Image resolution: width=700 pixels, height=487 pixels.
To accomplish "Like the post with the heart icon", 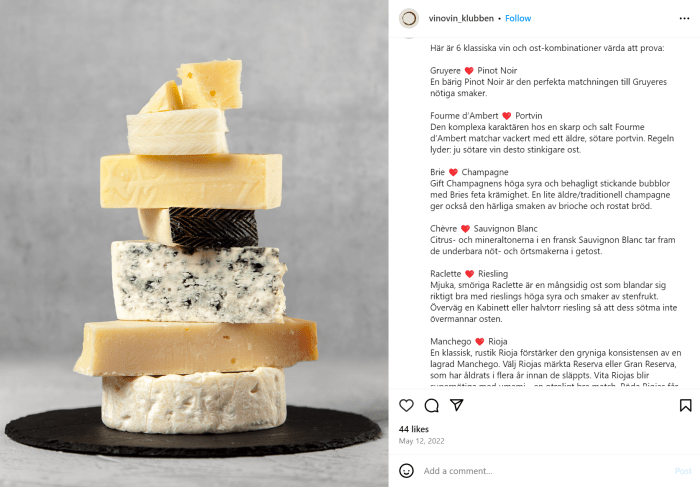I will point(406,405).
